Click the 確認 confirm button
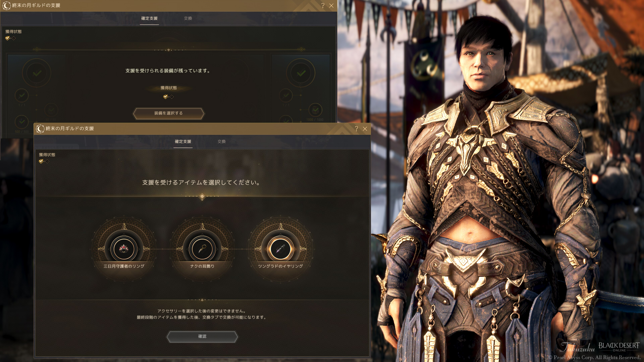644x362 pixels. coord(202,337)
